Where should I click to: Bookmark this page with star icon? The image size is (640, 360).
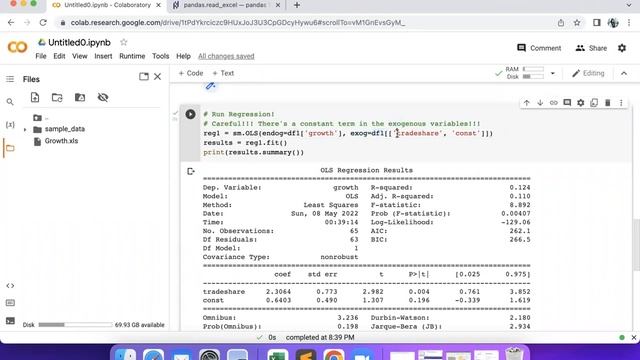pos(577,23)
